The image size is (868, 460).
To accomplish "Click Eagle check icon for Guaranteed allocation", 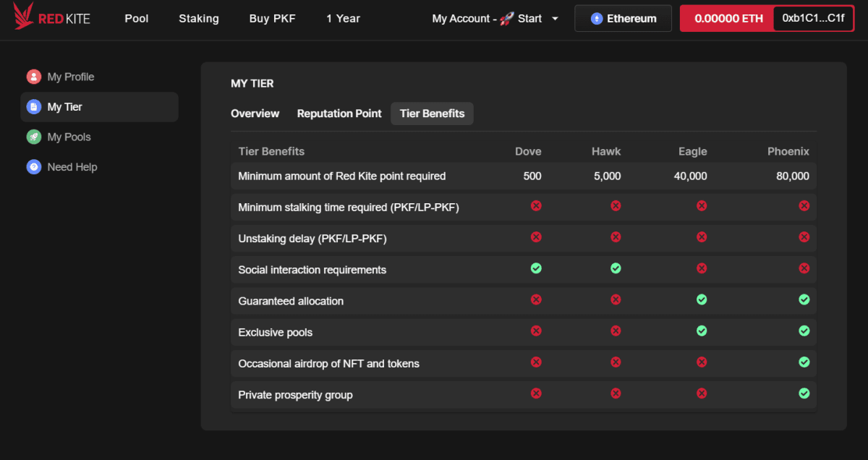I will (x=702, y=299).
